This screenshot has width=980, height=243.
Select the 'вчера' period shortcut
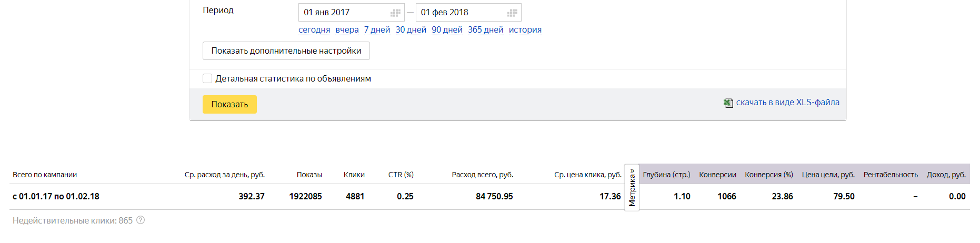click(347, 30)
